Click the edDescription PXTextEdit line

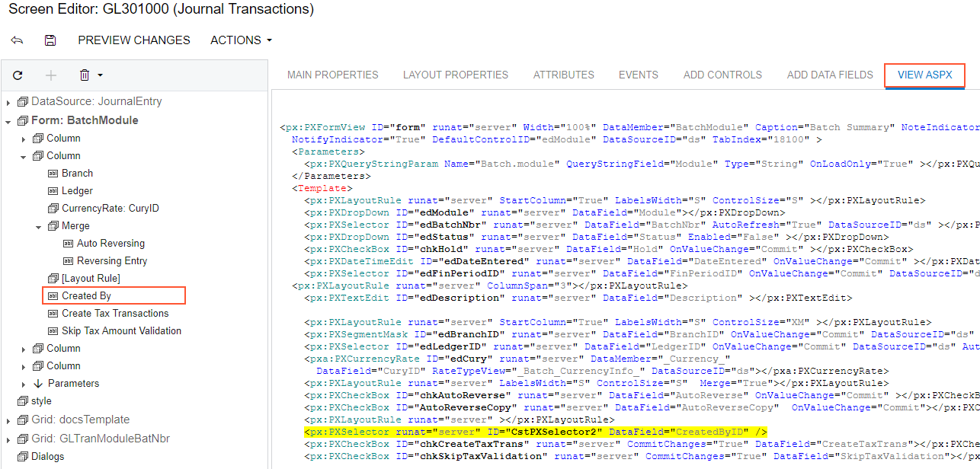point(578,298)
